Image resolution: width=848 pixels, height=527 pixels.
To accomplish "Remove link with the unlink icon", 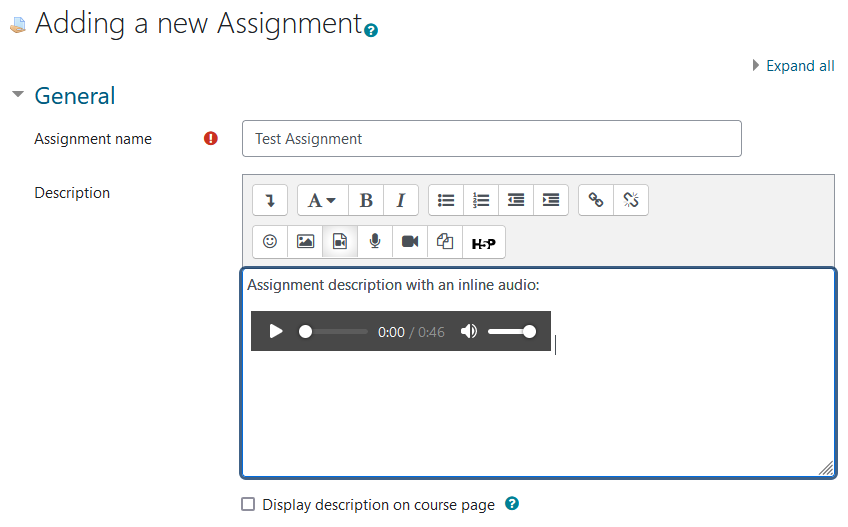I will (631, 200).
